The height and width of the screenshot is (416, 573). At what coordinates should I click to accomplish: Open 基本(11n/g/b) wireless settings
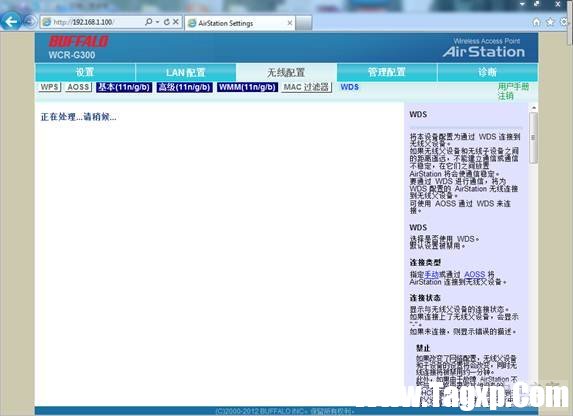pyautogui.click(x=124, y=87)
